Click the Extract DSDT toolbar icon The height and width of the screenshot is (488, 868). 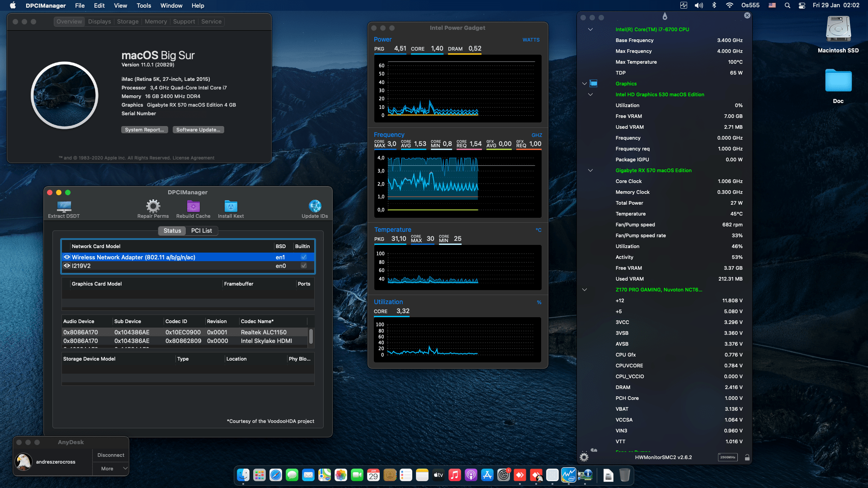pyautogui.click(x=64, y=206)
